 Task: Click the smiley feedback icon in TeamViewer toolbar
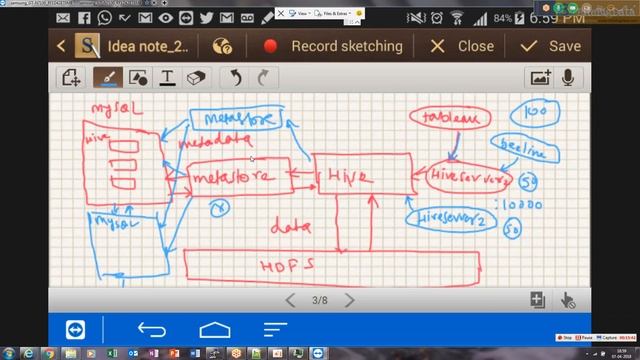359,13
